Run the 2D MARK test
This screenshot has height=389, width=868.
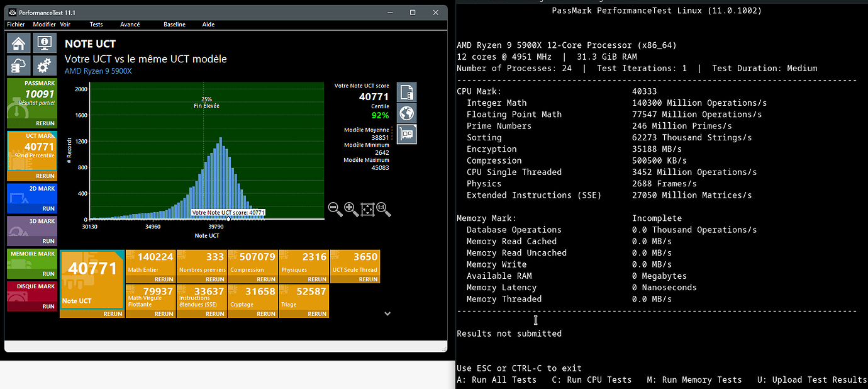tap(48, 208)
